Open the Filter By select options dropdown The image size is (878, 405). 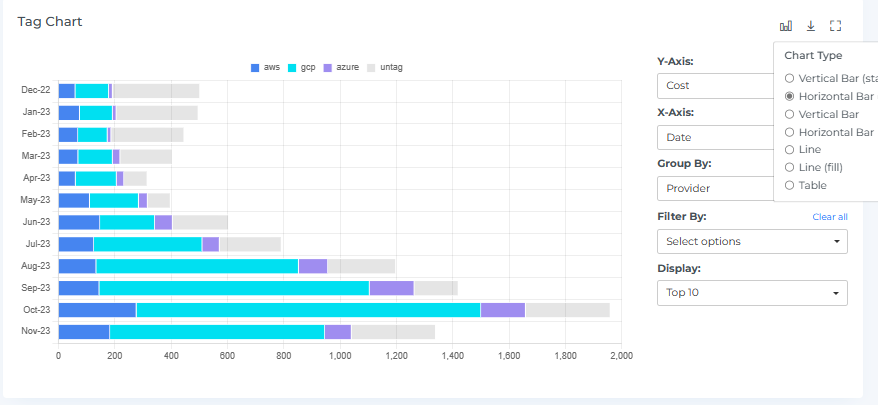pos(752,241)
